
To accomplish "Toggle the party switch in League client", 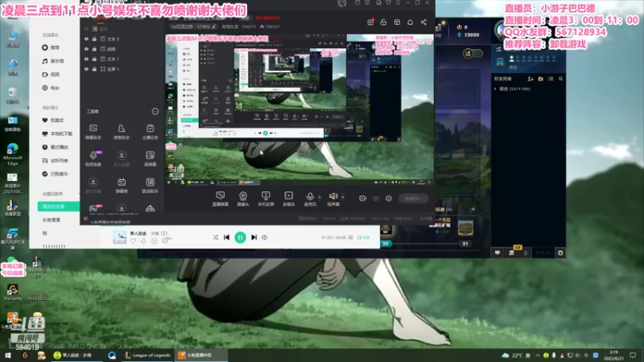I will [473, 53].
